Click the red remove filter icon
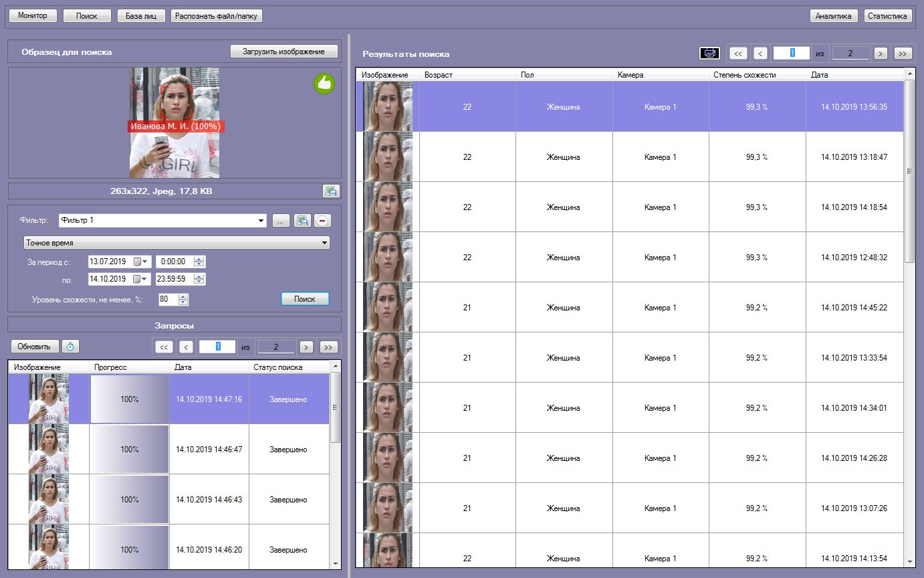 coord(322,220)
